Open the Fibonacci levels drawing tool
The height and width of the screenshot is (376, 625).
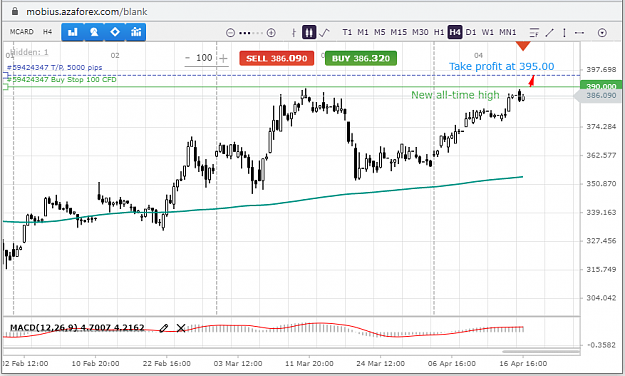[x=534, y=33]
